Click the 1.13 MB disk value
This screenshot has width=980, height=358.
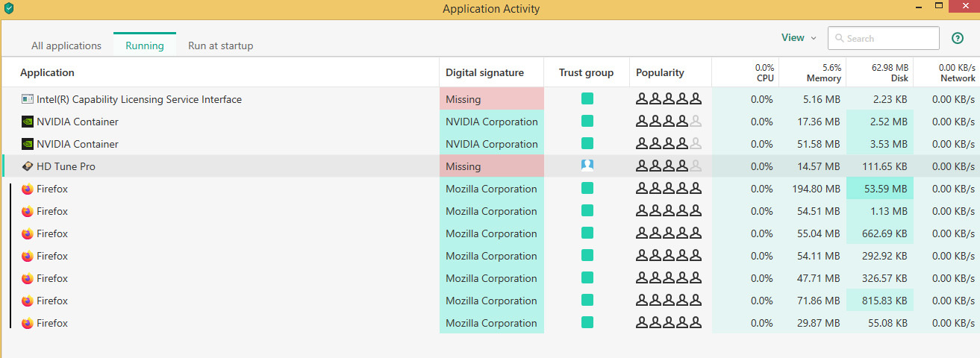point(889,211)
